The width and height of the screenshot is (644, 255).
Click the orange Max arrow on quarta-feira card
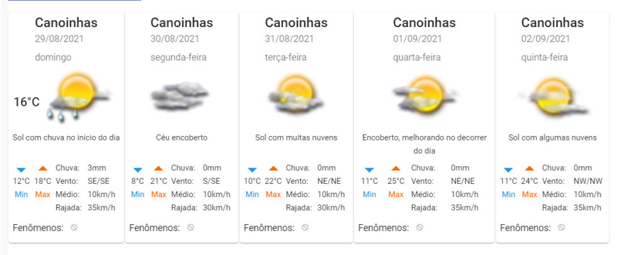[396, 168]
